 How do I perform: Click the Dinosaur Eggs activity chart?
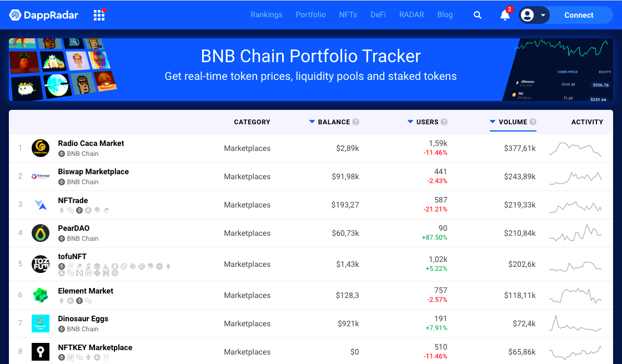point(575,323)
